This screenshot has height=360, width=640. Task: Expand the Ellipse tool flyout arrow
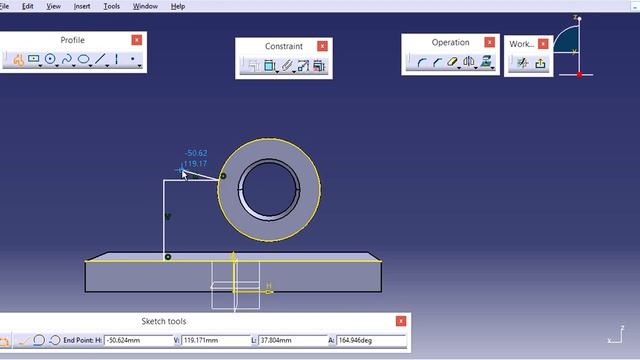91,66
